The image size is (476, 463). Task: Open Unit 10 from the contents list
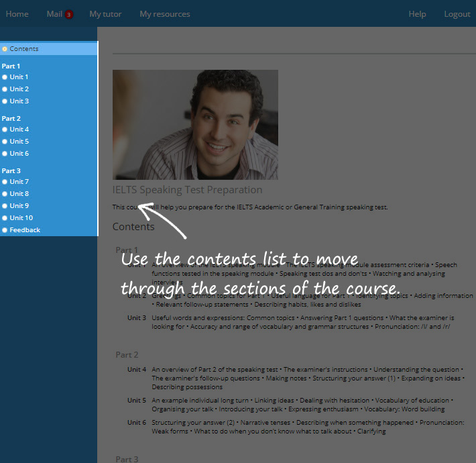(21, 218)
